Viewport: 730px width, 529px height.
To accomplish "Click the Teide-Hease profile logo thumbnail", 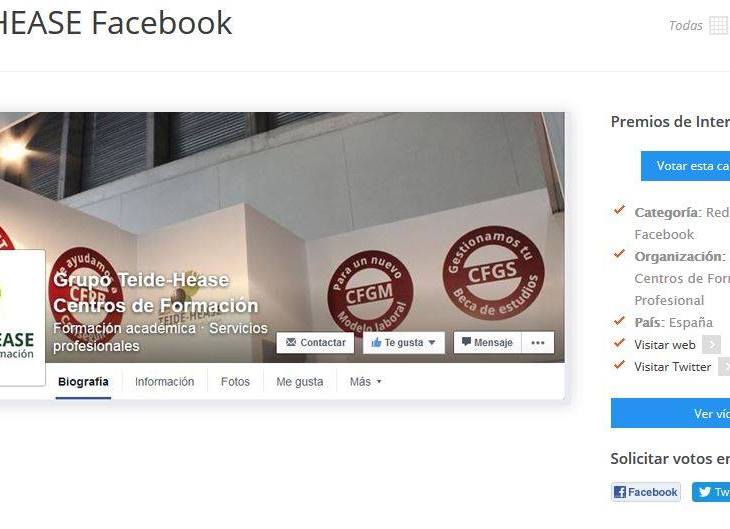I will 22,318.
